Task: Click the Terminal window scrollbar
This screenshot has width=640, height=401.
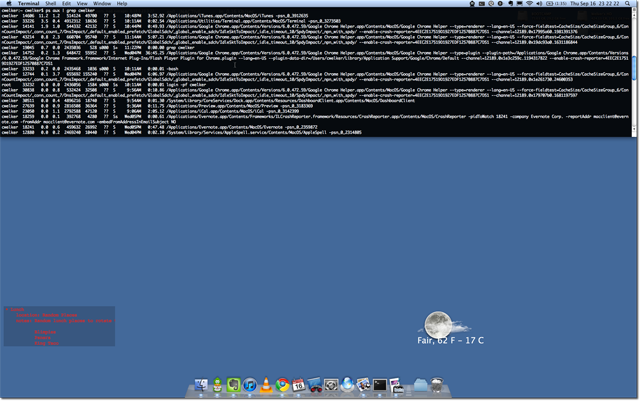Action: point(634,71)
